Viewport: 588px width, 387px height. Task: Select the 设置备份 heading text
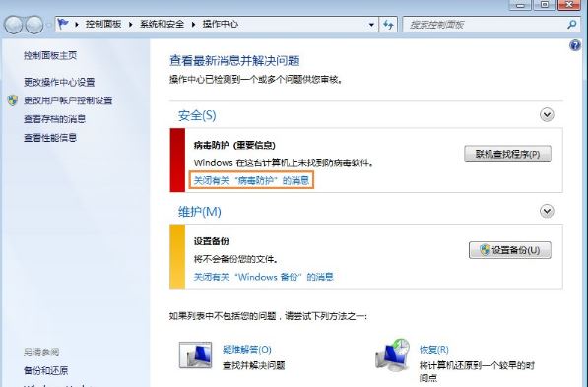tap(211, 241)
